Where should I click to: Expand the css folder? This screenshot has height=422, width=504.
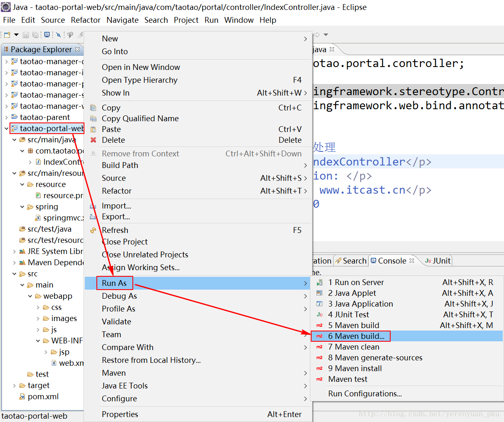pos(38,307)
